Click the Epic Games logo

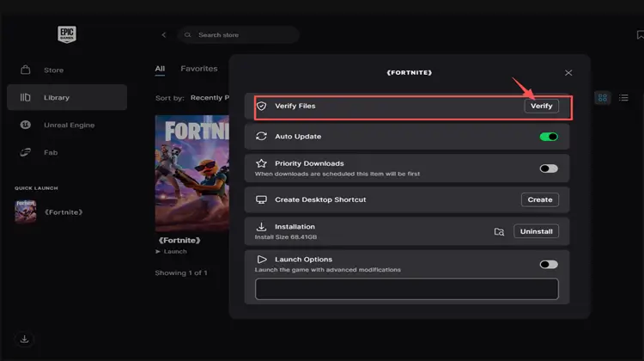[66, 34]
